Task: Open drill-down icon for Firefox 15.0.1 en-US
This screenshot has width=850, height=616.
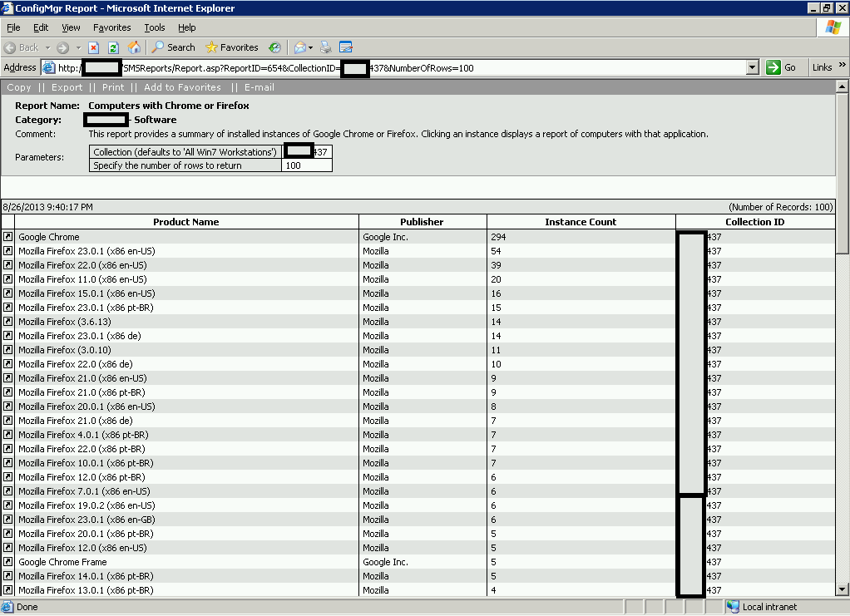Action: pyautogui.click(x=7, y=293)
